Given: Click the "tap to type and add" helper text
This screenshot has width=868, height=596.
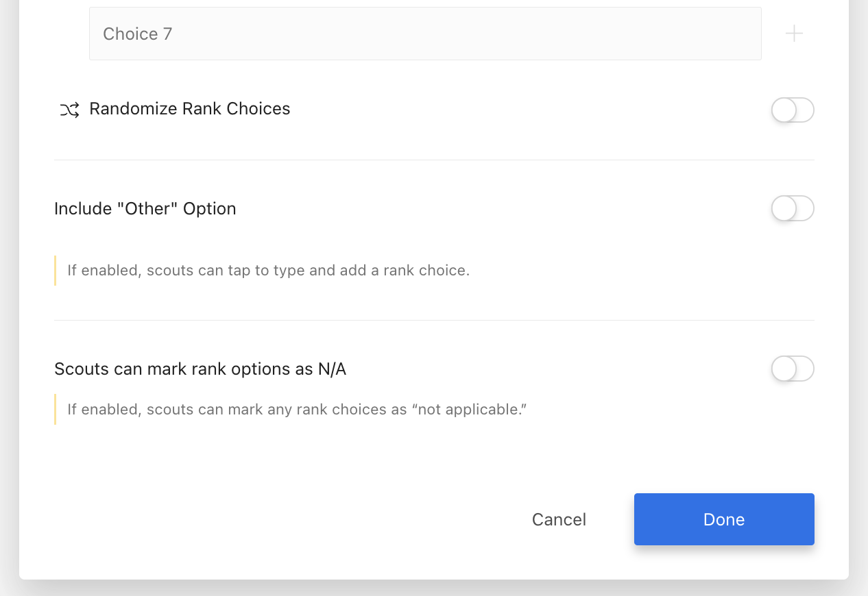Looking at the screenshot, I should (268, 271).
